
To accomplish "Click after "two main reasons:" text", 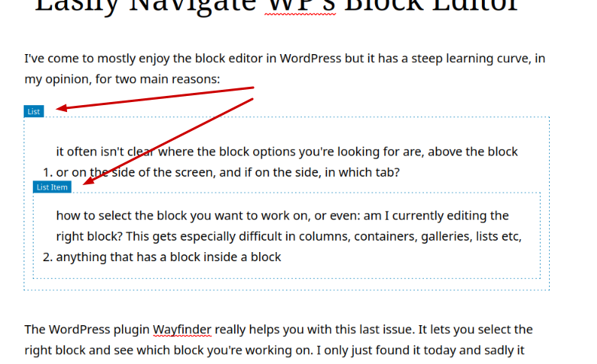I will pyautogui.click(x=221, y=79).
